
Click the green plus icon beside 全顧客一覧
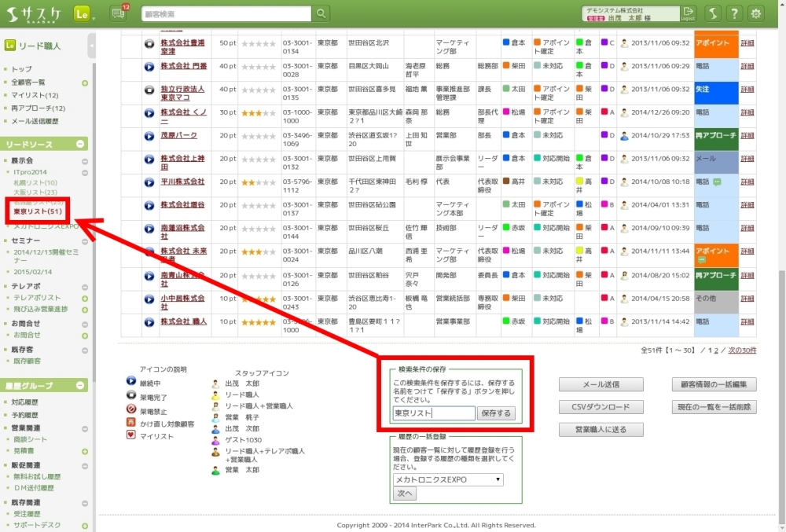pyautogui.click(x=85, y=83)
